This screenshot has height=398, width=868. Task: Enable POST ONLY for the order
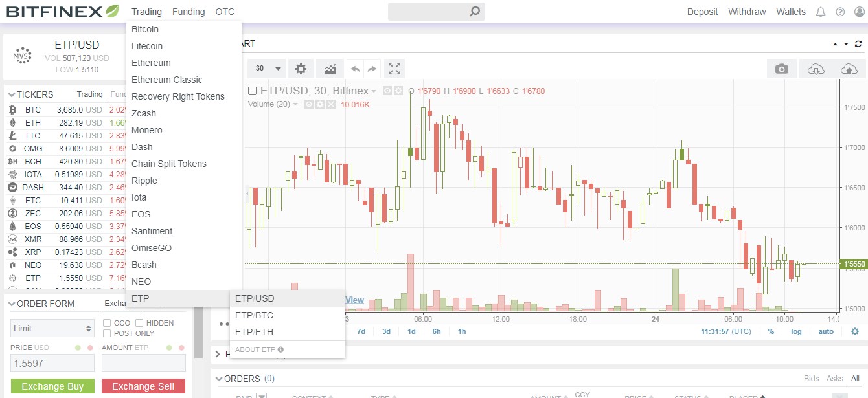(x=107, y=333)
